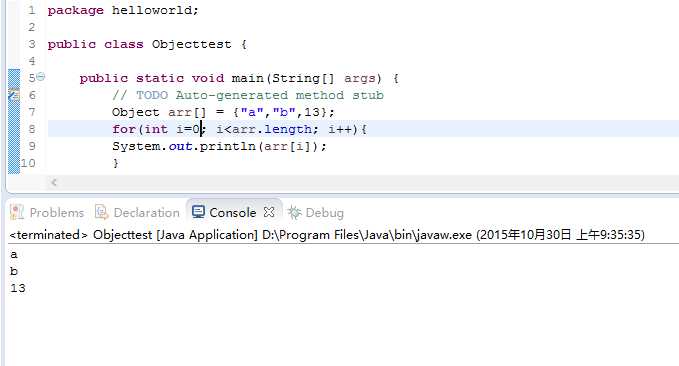Click the 'package helloworld;' line
This screenshot has height=366, width=679.
[x=123, y=10]
